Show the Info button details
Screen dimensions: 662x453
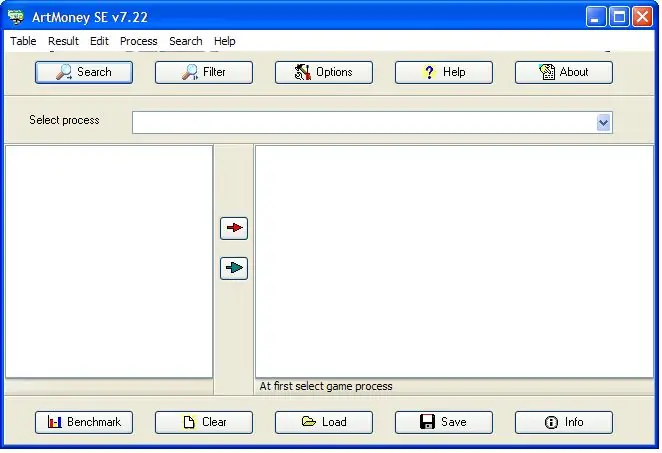pyautogui.click(x=563, y=422)
